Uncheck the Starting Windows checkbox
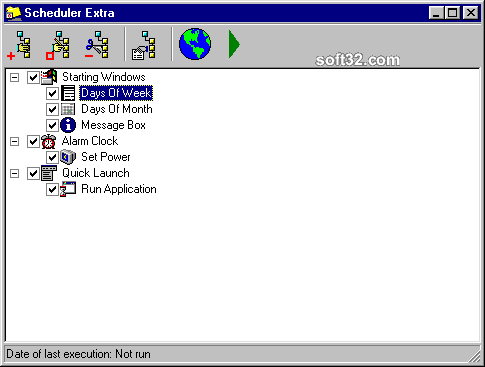This screenshot has height=367, width=485. [33, 77]
